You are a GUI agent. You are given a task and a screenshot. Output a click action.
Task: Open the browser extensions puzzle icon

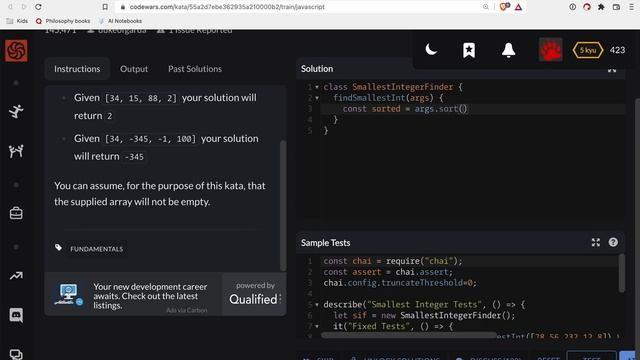601,7
